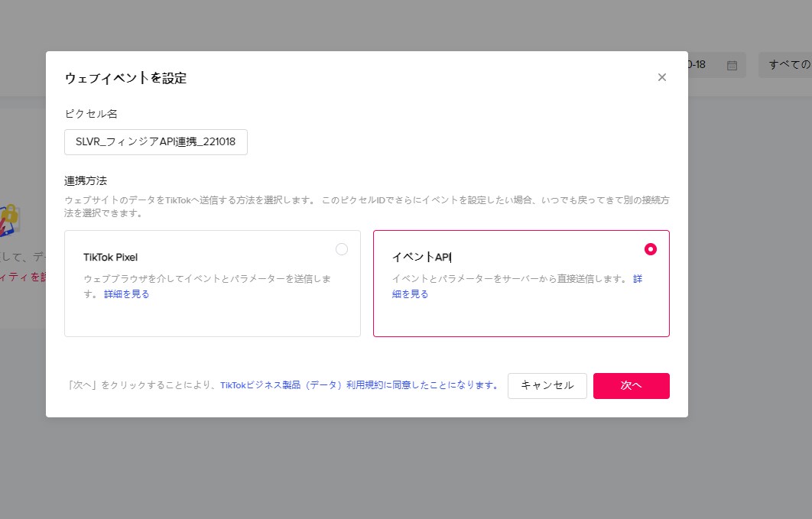Select the イベントAPI radio button
The image size is (812, 519).
pos(651,249)
